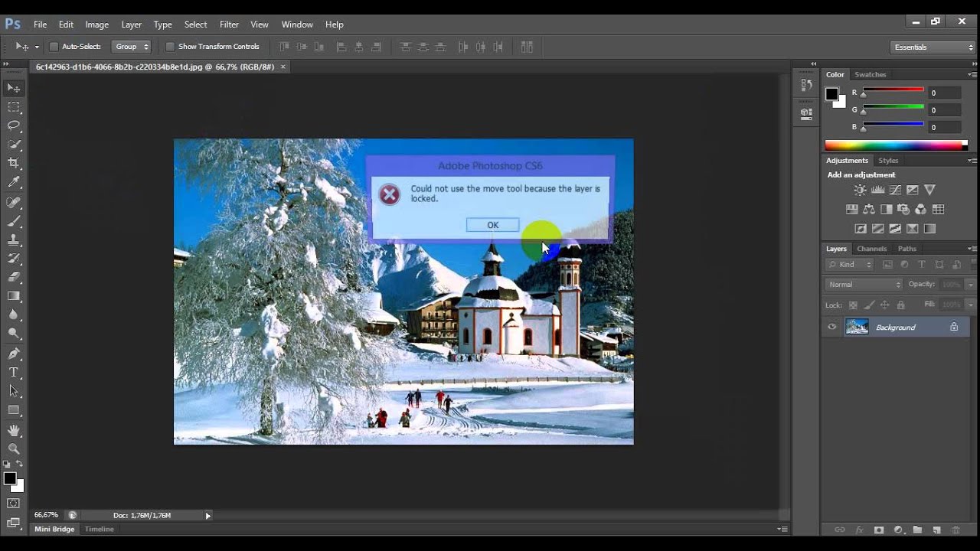The image size is (980, 551).
Task: Hide the Background layer visibility eye
Action: coord(832,328)
